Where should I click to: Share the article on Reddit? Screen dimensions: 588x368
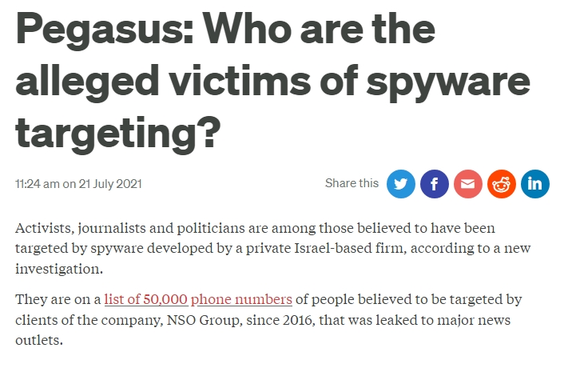(502, 184)
